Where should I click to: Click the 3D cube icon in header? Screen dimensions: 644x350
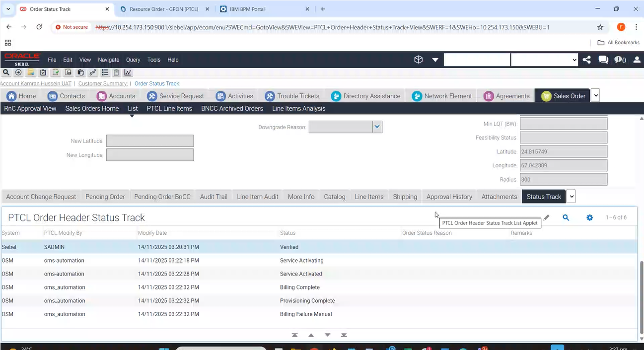(x=419, y=60)
